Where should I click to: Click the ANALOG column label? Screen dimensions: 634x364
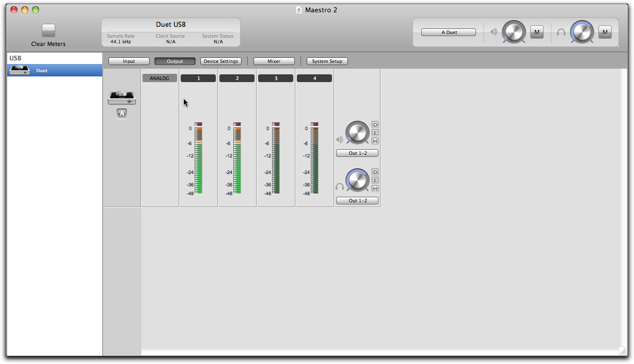tap(160, 78)
